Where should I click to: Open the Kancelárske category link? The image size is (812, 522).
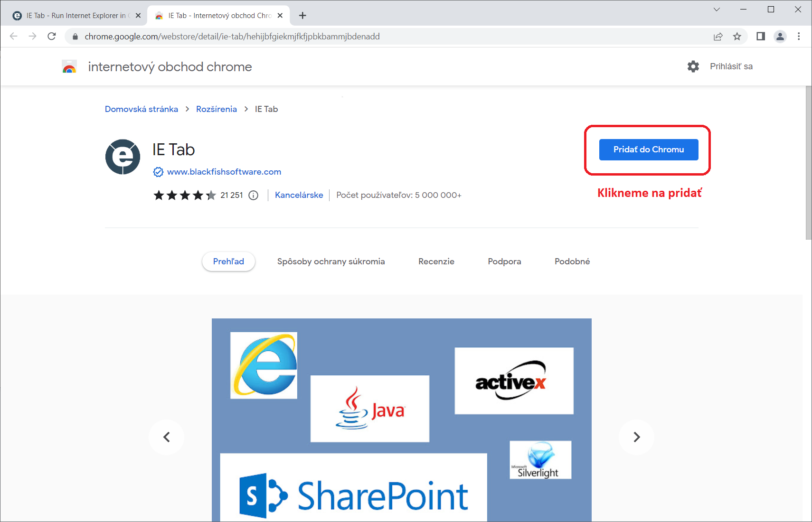299,195
